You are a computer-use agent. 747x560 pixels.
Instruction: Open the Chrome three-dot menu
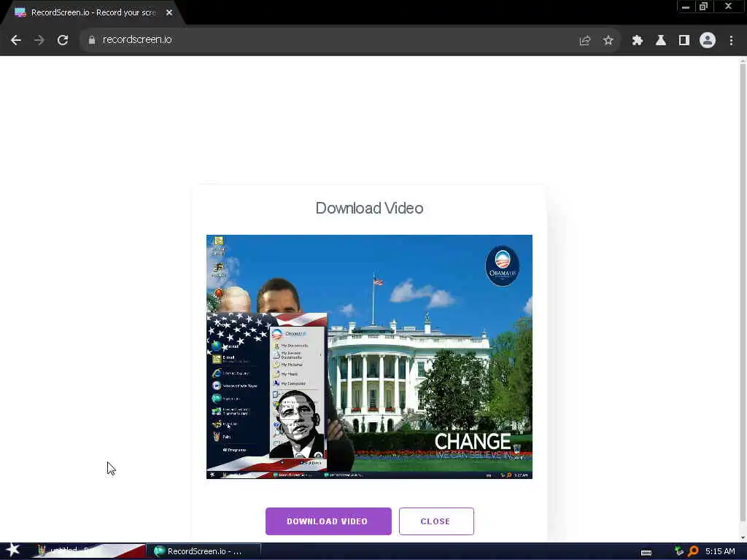coord(731,41)
